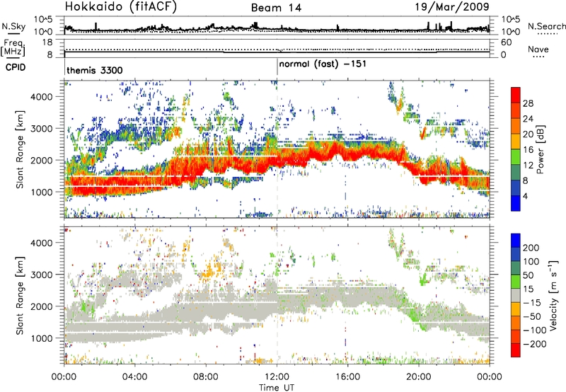The height and width of the screenshot is (392, 566).
Task: Select the "themis 3300" CPID annotation
Action: point(95,70)
